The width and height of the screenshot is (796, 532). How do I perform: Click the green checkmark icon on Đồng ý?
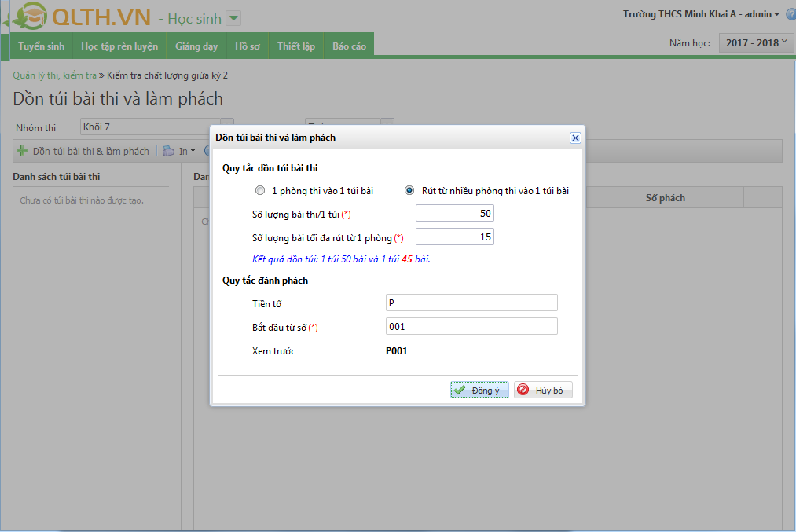click(x=460, y=390)
